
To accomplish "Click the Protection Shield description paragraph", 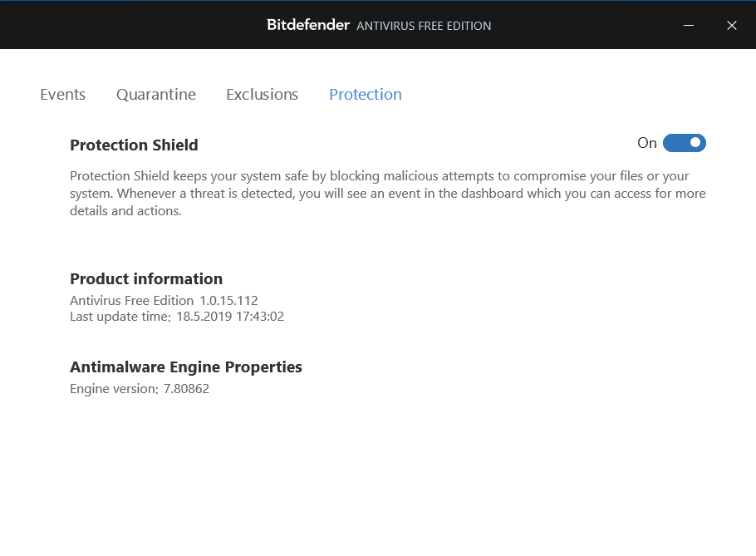I will click(387, 194).
